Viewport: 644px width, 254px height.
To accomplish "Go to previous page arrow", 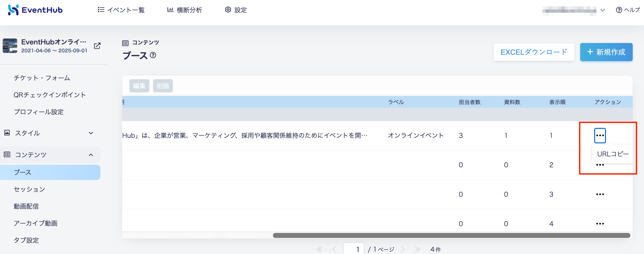I will (334, 249).
